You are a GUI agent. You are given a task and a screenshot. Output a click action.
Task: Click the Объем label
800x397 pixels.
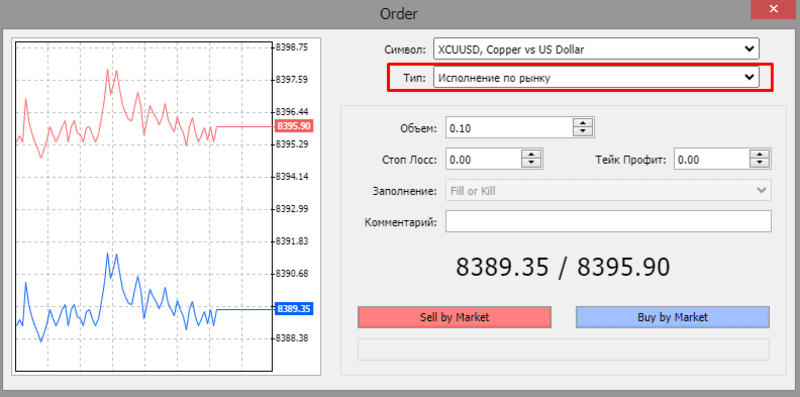tap(418, 128)
